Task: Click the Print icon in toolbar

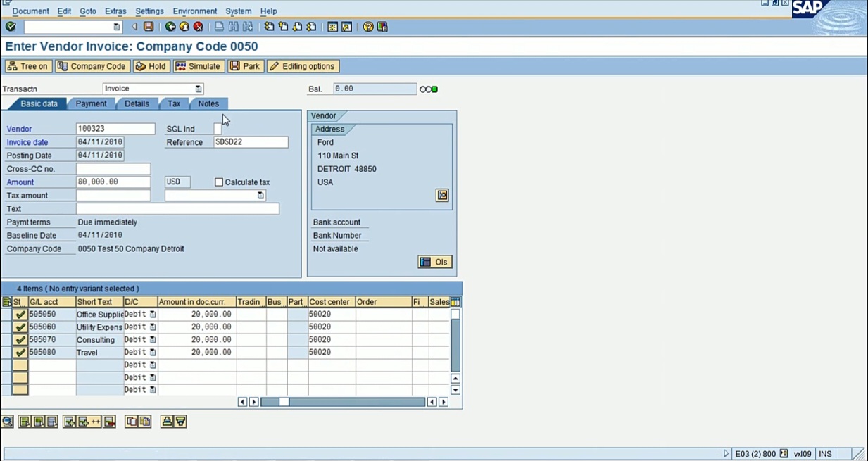Action: (220, 27)
